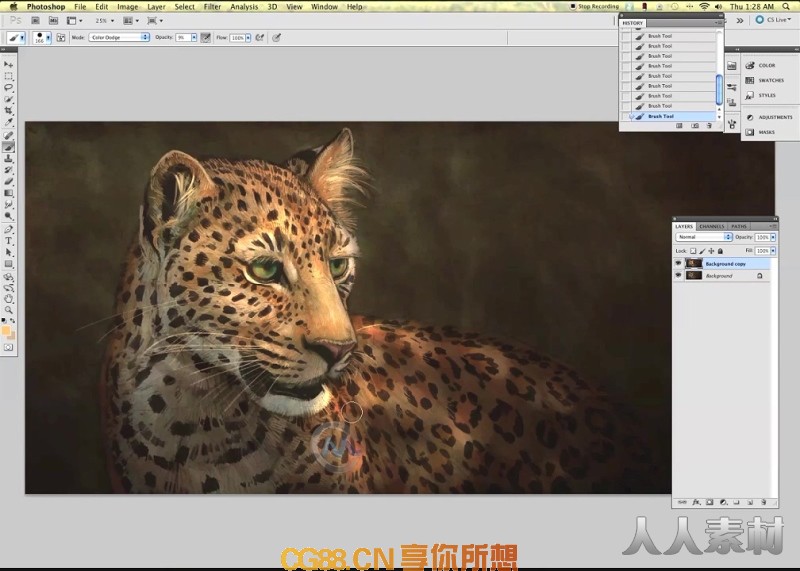Screen dimensions: 800x571
Task: Select the Pen tool
Action: click(8, 230)
